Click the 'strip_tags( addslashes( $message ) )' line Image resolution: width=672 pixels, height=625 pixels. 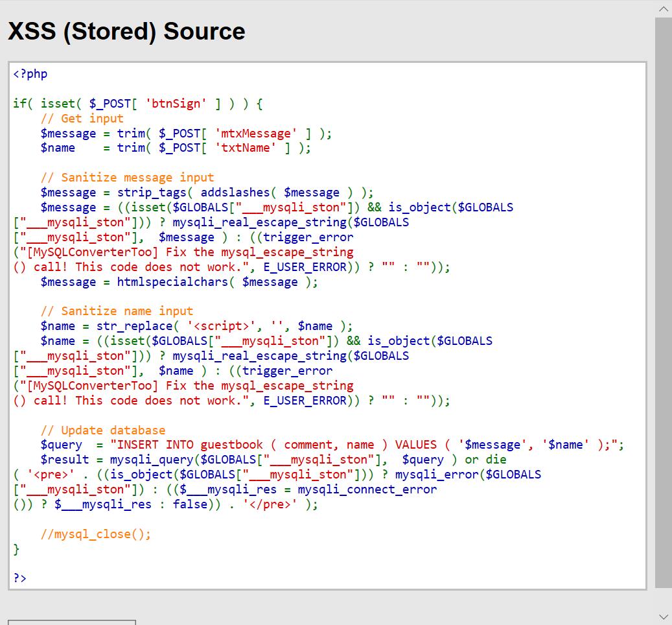(207, 193)
